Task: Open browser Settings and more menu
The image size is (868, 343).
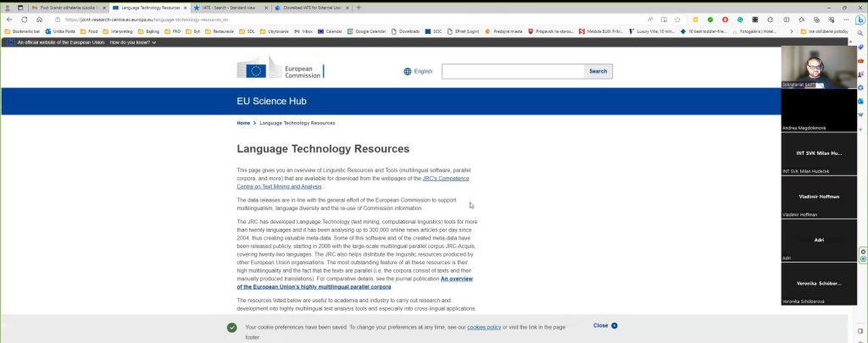Action: [846, 19]
